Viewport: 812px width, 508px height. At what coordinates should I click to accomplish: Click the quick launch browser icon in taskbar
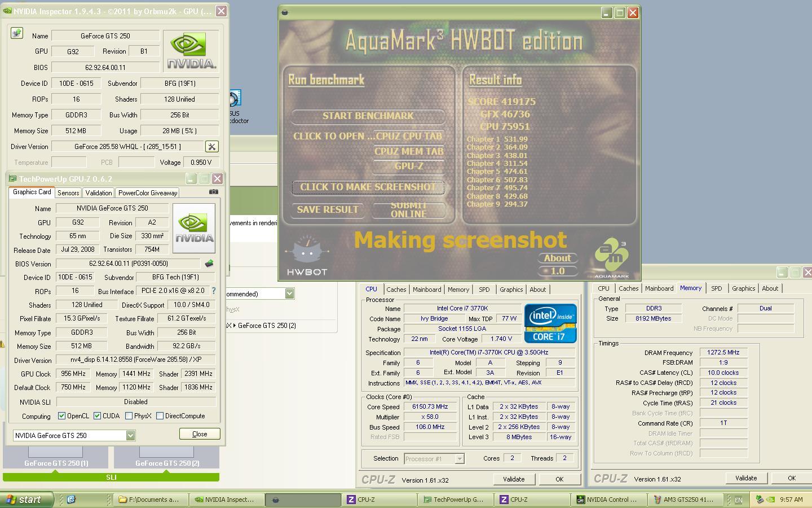(x=71, y=500)
